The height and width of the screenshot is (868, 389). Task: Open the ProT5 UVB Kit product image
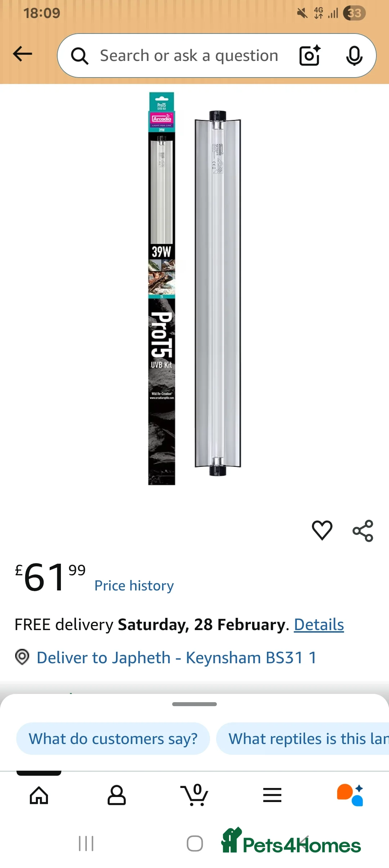pyautogui.click(x=194, y=288)
